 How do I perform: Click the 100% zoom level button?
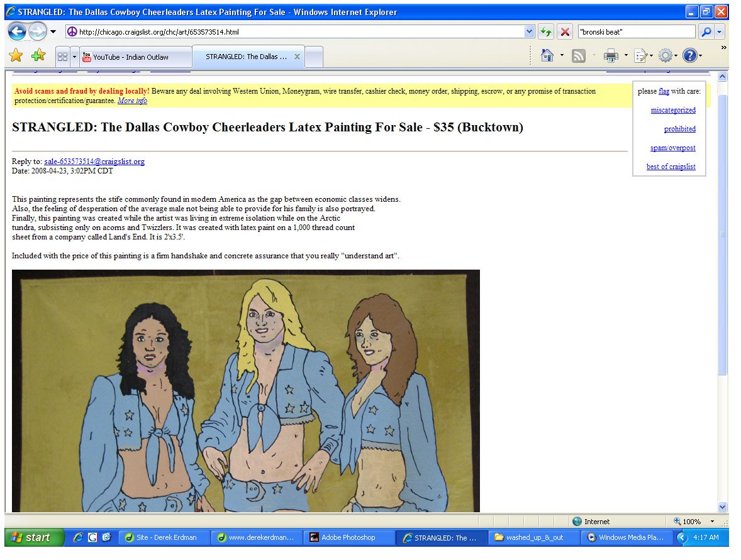pyautogui.click(x=687, y=521)
